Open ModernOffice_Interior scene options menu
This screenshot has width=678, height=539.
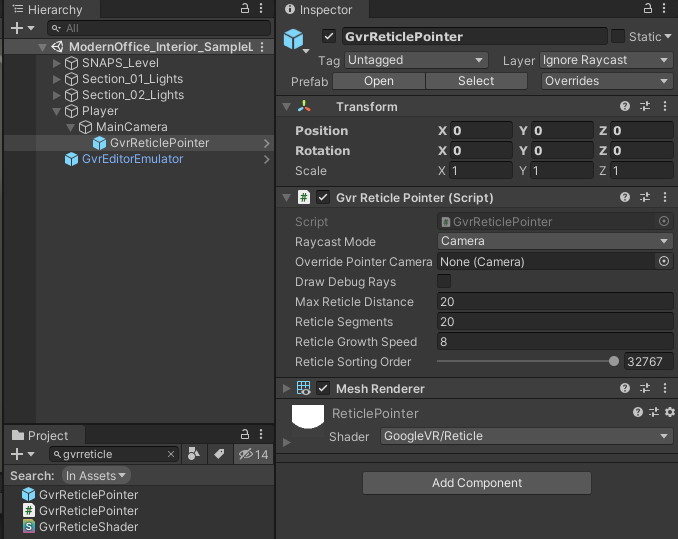click(262, 47)
